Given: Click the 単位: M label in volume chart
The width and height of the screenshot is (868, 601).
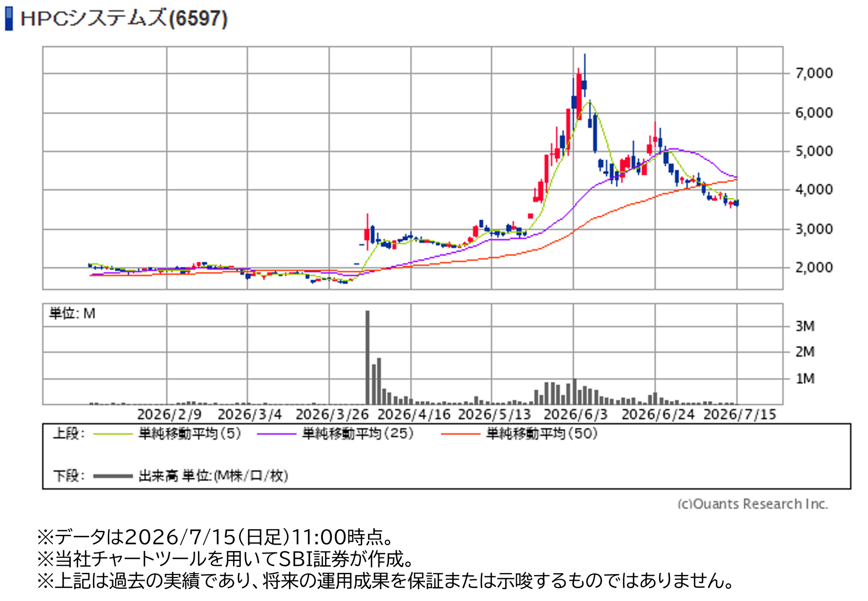Looking at the screenshot, I should coord(72,313).
